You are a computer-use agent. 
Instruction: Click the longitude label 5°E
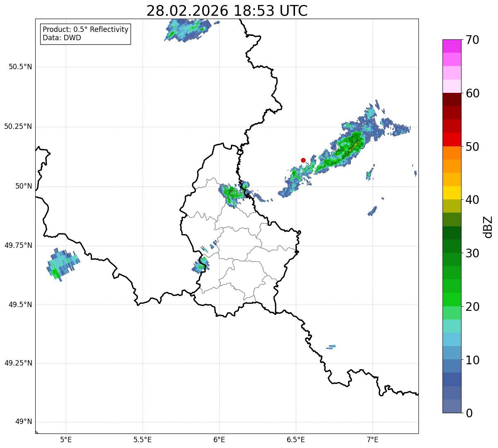(x=66, y=439)
